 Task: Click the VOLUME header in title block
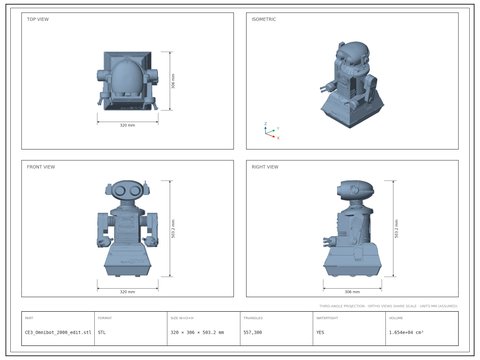tap(396, 318)
